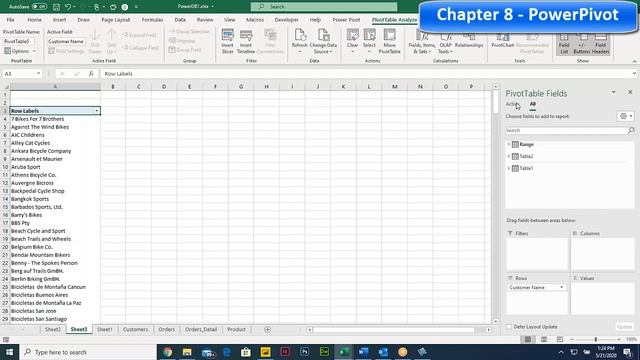Adjust the zoom slider
640x360 pixels.
point(596,339)
